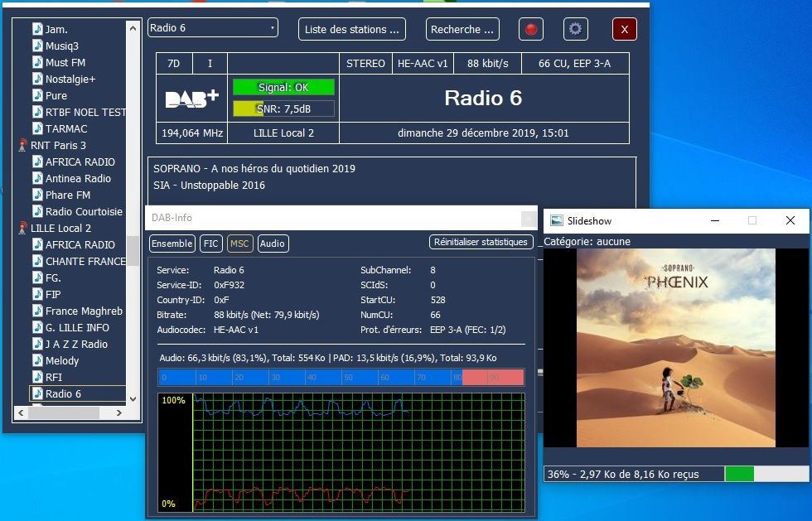Select J A Z Z Radio station
Image resolution: width=812 pixels, height=521 pixels.
tap(76, 344)
